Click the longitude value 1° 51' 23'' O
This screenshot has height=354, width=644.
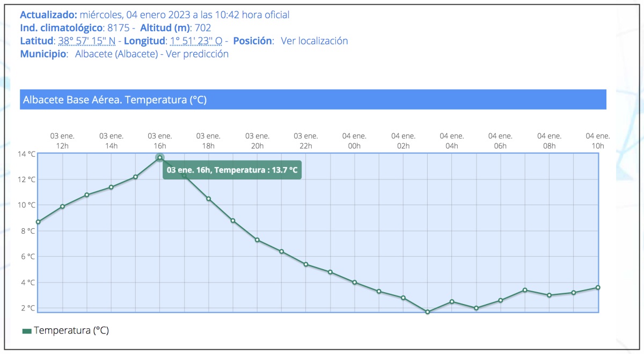(x=196, y=41)
